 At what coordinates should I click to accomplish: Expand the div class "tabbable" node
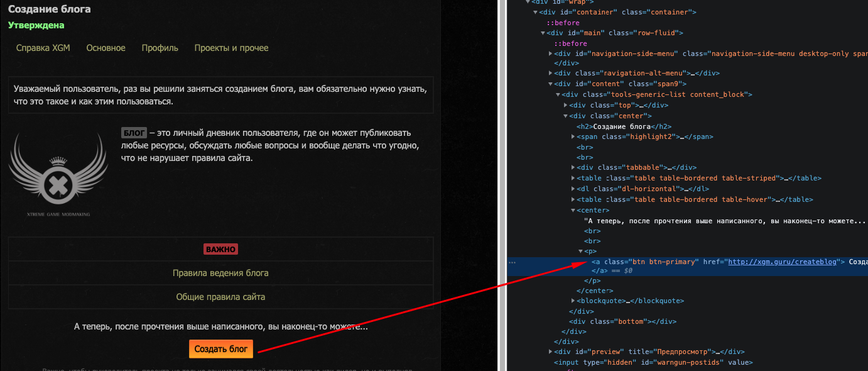tap(573, 167)
